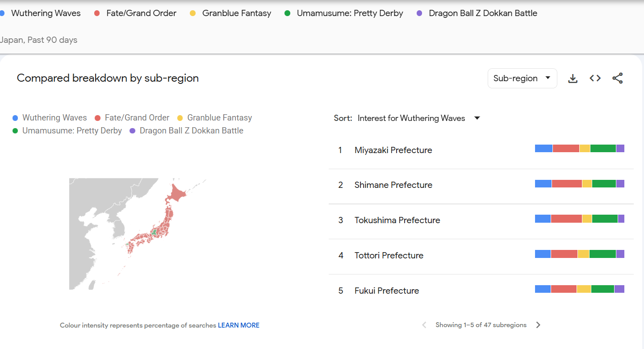Click Miyazaki's red Fate/Grand Order bar segment
The height and width of the screenshot is (349, 644).
tap(566, 149)
